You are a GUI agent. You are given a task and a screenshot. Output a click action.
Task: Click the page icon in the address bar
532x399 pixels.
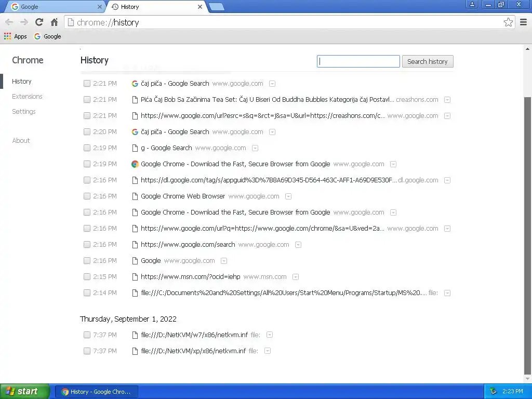pyautogui.click(x=71, y=22)
